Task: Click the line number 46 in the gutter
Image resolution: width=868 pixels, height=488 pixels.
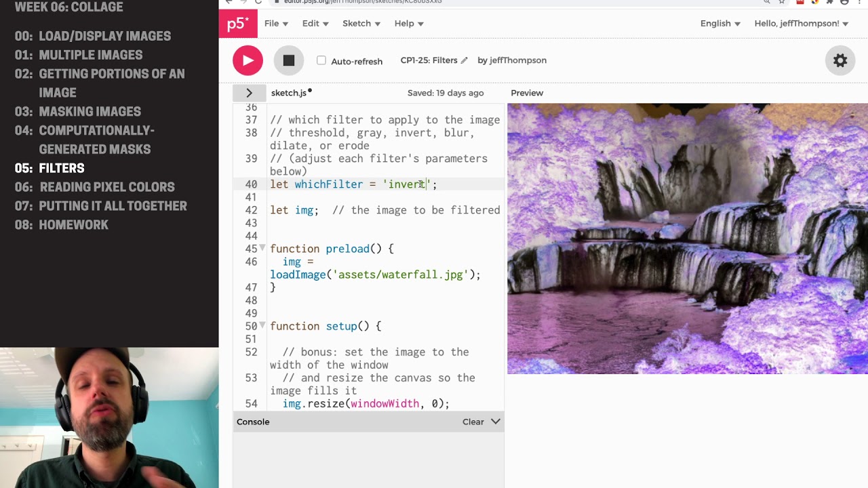Action: point(251,262)
